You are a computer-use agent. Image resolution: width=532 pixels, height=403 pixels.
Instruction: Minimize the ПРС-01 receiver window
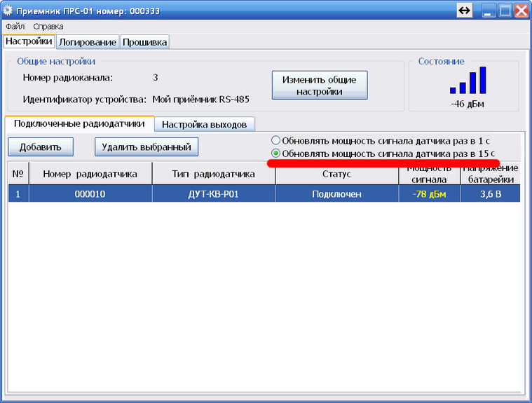coord(489,11)
